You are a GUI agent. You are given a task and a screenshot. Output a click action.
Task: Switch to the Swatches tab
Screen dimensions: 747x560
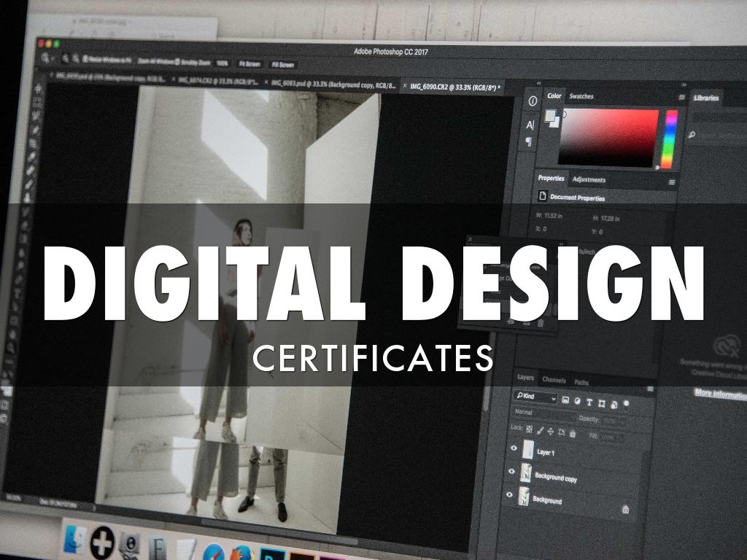point(581,96)
